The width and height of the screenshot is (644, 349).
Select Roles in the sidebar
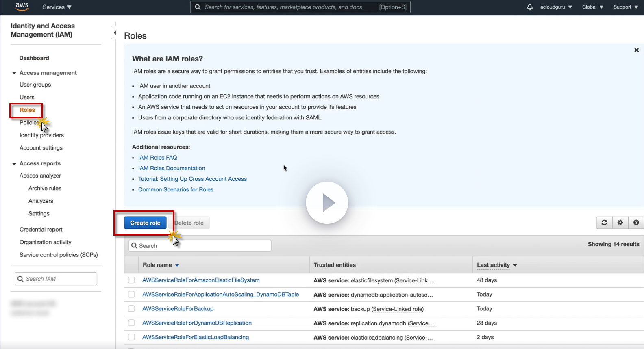click(27, 110)
